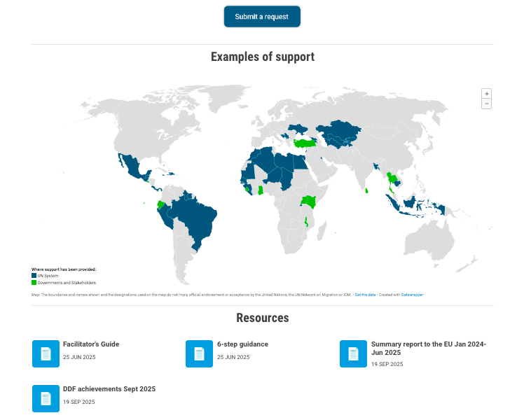This screenshot has height=420, width=524.
Task: Click the blue UN System legend swatch
Action: pos(34,276)
